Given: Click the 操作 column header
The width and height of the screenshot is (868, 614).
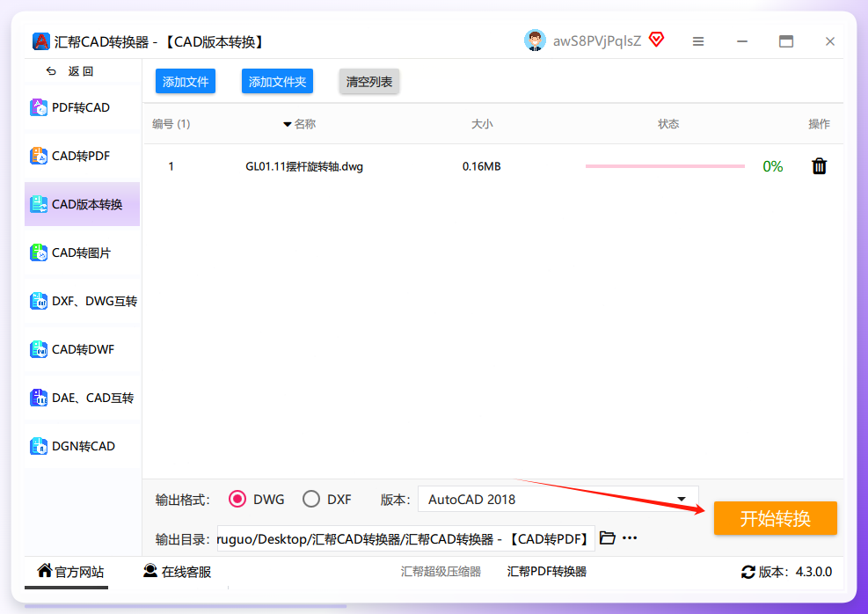Looking at the screenshot, I should 820,124.
